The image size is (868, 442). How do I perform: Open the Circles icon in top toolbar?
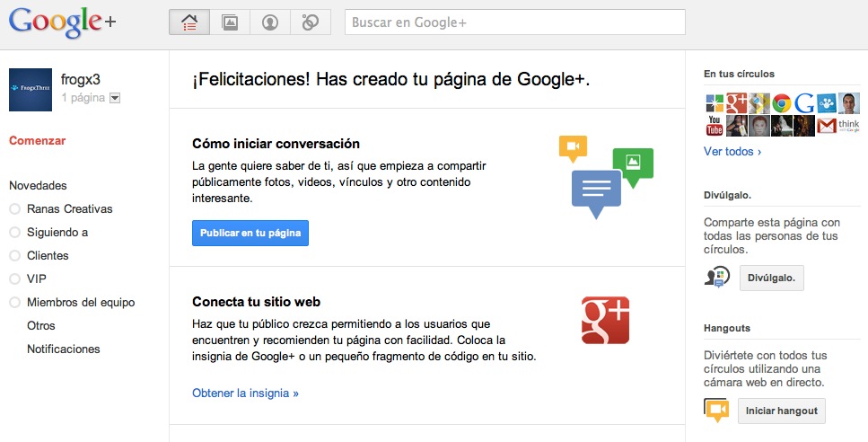coord(311,22)
